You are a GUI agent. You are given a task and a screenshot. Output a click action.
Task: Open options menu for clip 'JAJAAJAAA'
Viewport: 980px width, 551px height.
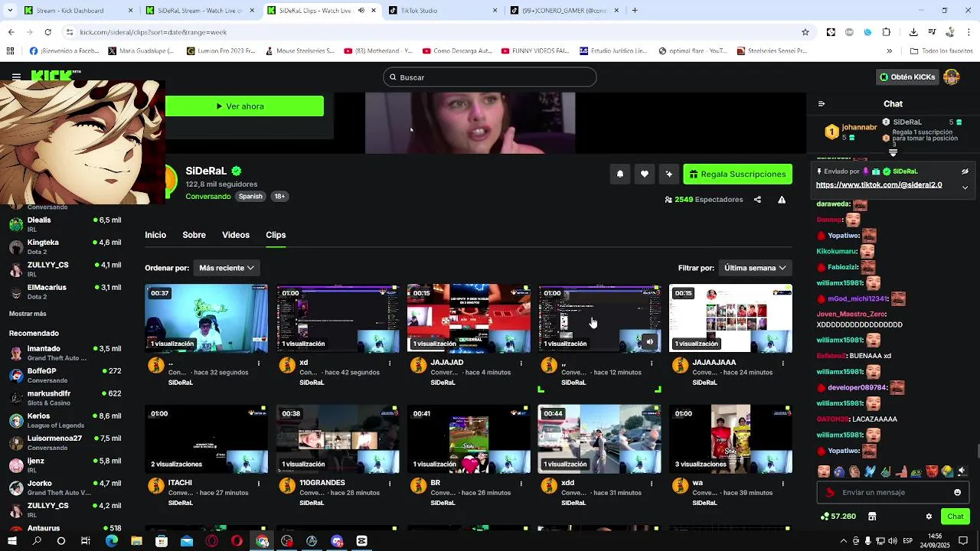pos(782,364)
